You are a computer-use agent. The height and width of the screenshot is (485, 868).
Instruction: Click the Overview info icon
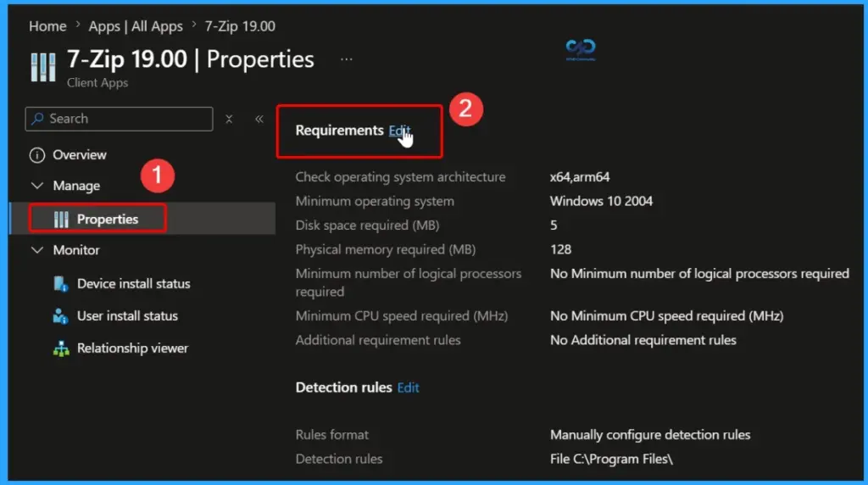point(37,155)
